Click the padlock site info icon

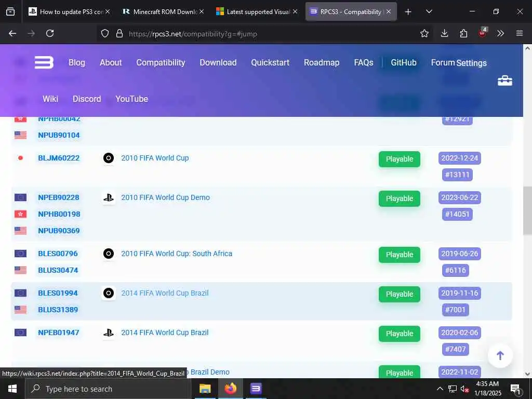coord(119,33)
